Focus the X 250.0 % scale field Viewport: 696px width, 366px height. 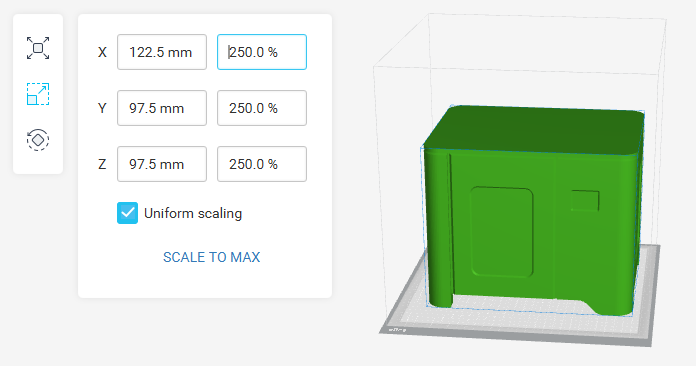coord(262,52)
